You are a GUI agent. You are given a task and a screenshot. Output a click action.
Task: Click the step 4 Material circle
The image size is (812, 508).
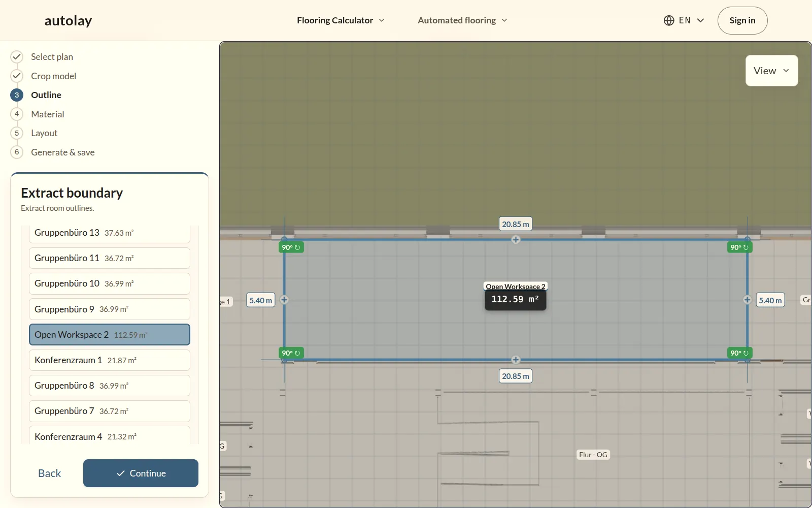(17, 114)
